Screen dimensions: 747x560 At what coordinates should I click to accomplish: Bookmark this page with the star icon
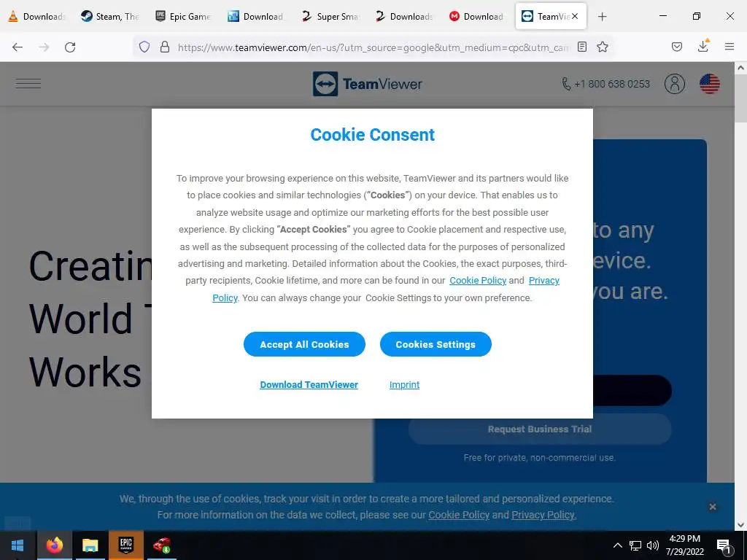[603, 47]
